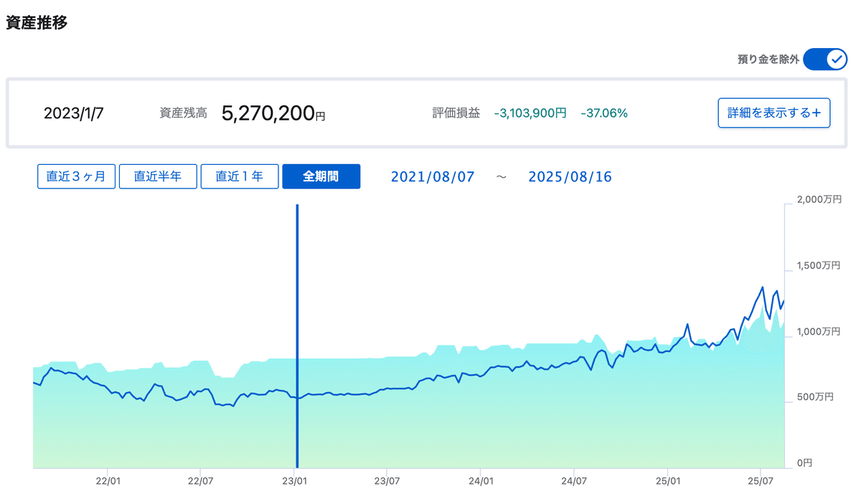Select the 直近3ヶ月 period tab
The height and width of the screenshot is (504, 861).
(76, 176)
